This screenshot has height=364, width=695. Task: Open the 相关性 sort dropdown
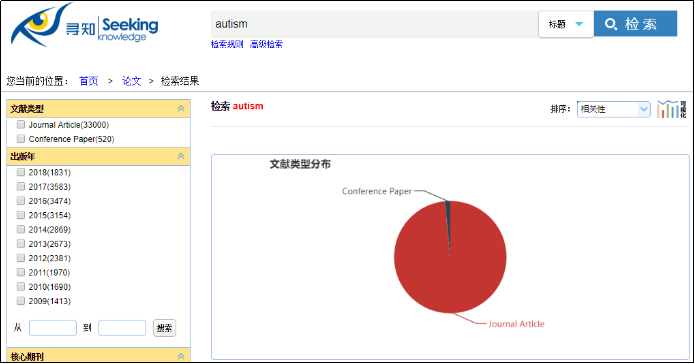[613, 109]
